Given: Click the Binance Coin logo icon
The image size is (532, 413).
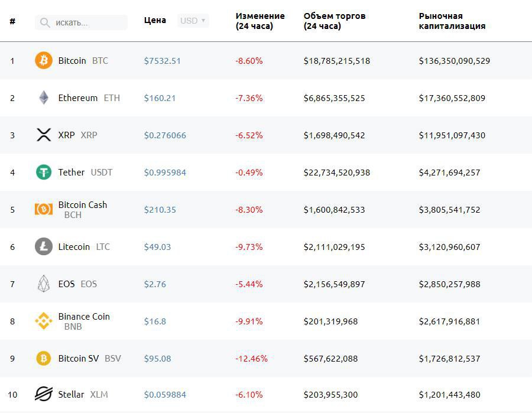Looking at the screenshot, I should (x=44, y=321).
